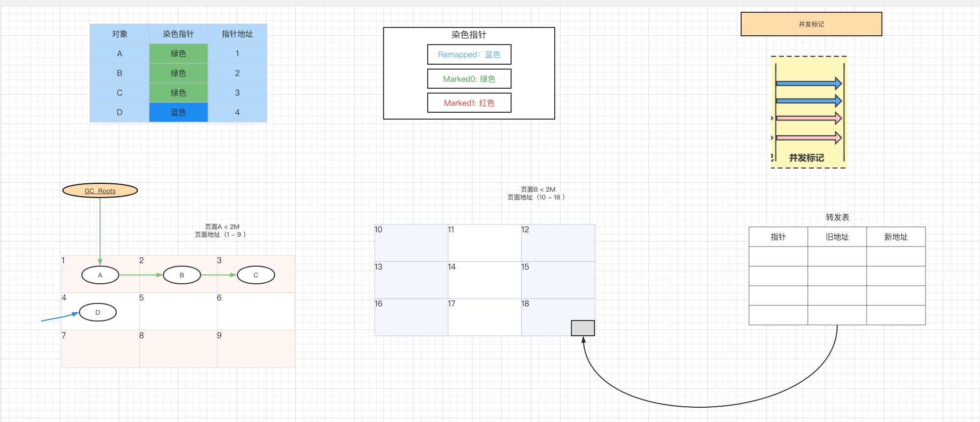Click the 转发表 title label

pos(837,217)
